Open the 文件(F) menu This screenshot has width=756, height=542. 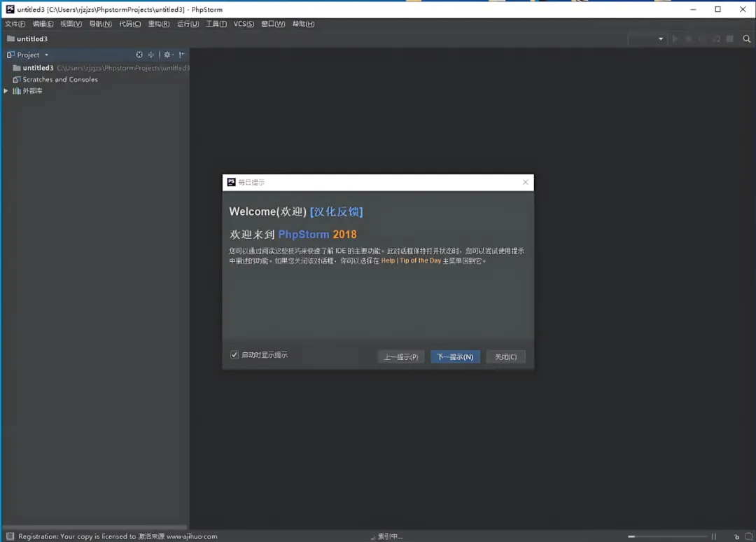pyautogui.click(x=15, y=24)
